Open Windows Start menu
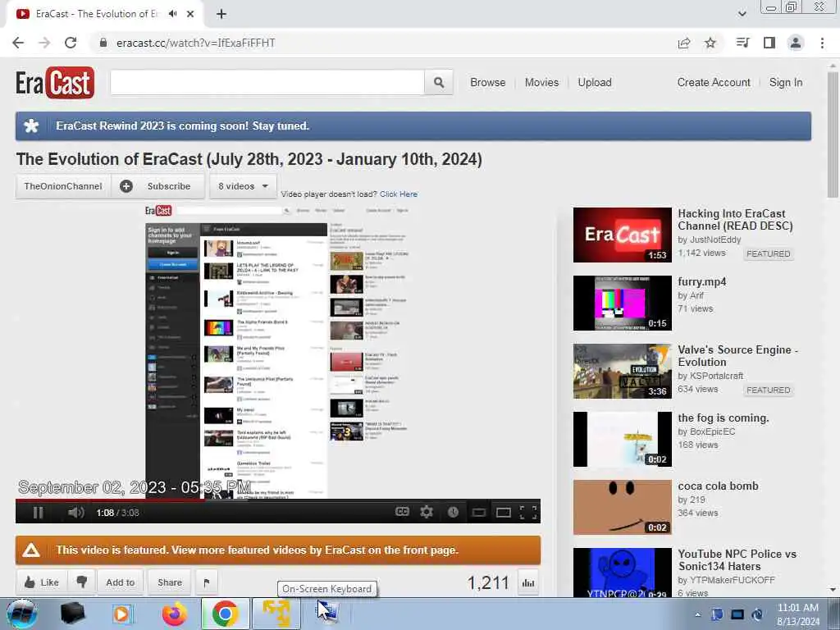The height and width of the screenshot is (630, 840). tap(21, 614)
